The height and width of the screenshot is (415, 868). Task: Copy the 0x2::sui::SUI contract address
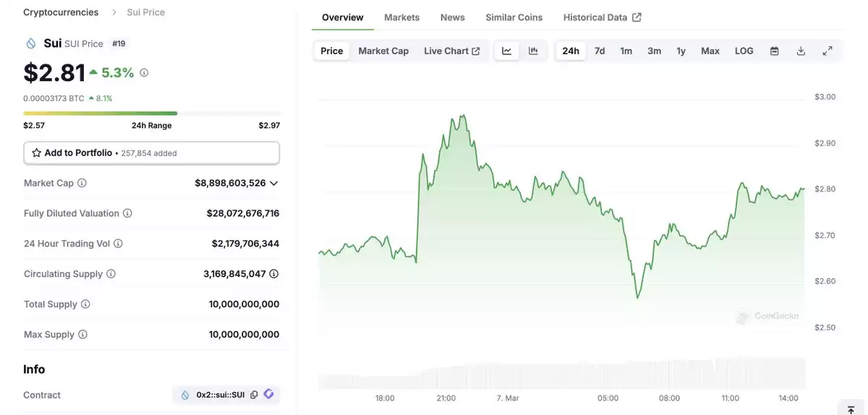coord(254,395)
